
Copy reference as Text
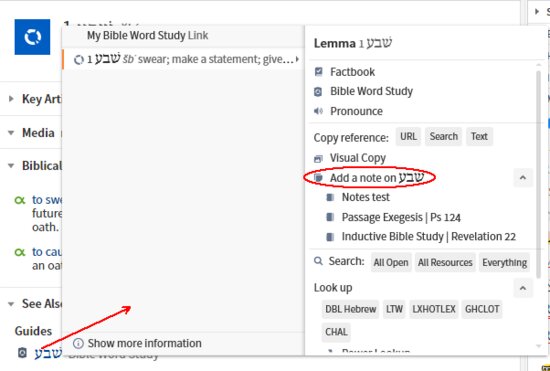click(479, 136)
